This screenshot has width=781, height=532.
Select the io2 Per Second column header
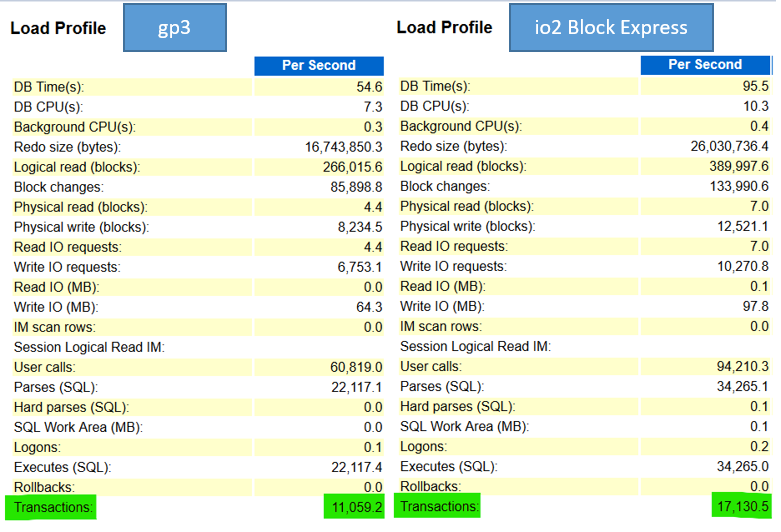[705, 65]
